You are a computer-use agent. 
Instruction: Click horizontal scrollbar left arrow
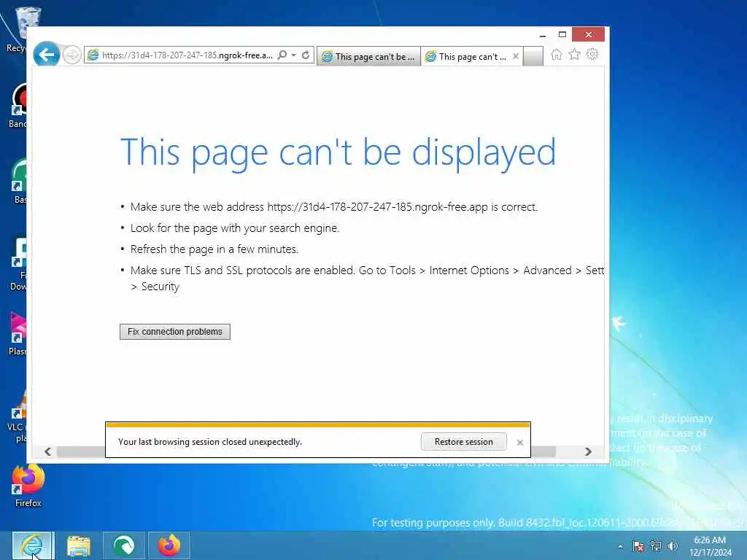[47, 451]
